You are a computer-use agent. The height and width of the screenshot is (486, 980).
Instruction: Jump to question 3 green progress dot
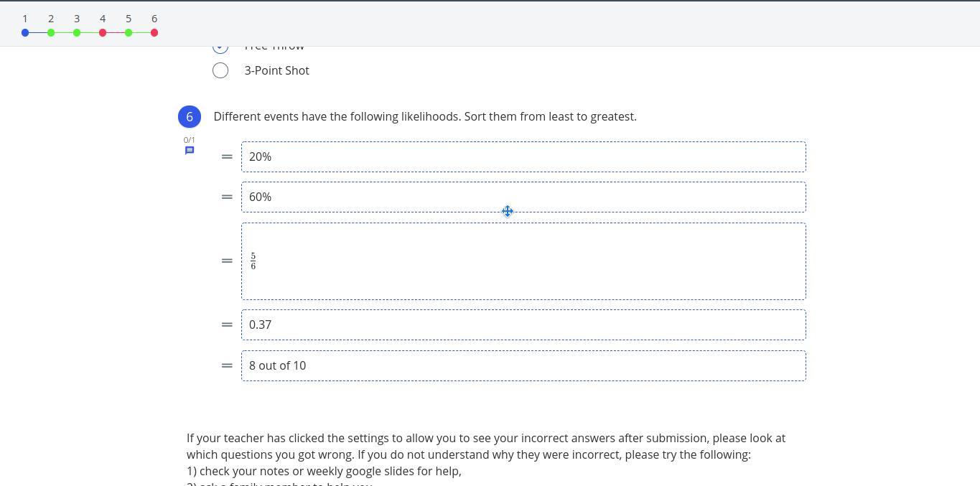[77, 32]
